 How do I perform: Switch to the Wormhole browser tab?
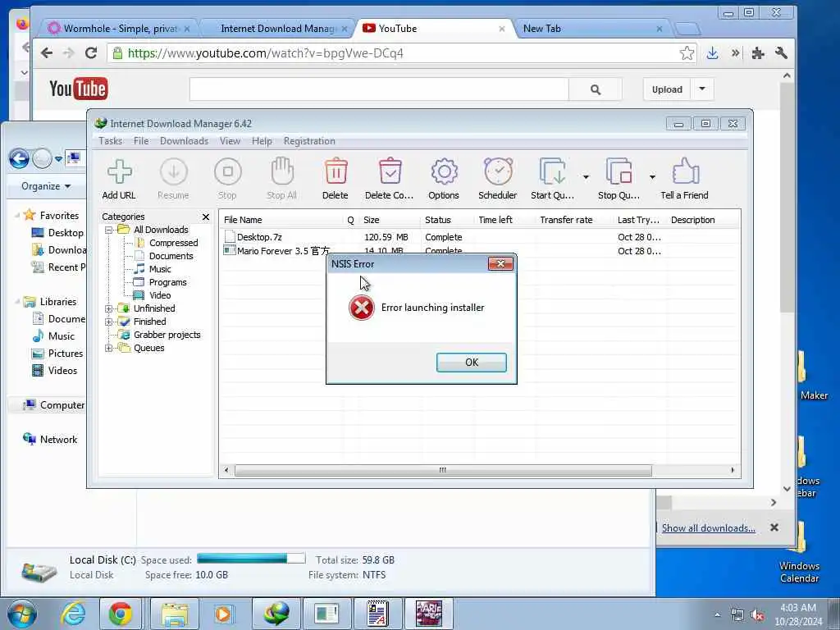coord(119,29)
